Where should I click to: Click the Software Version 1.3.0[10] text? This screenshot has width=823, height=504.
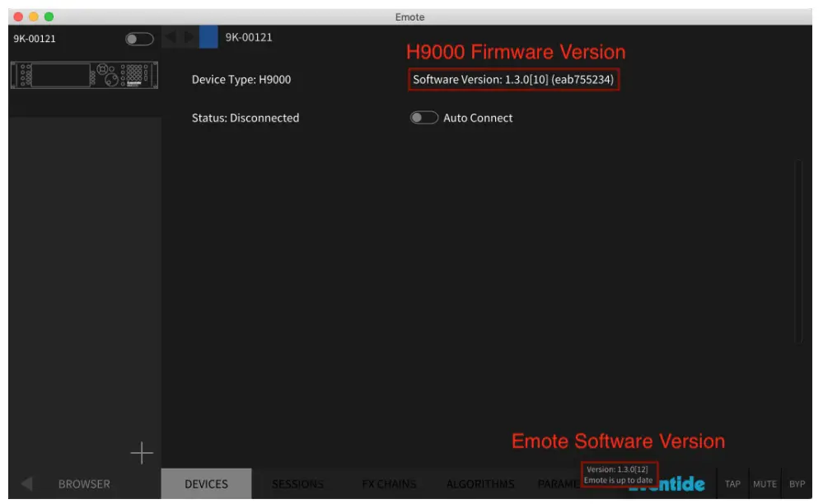(x=512, y=79)
